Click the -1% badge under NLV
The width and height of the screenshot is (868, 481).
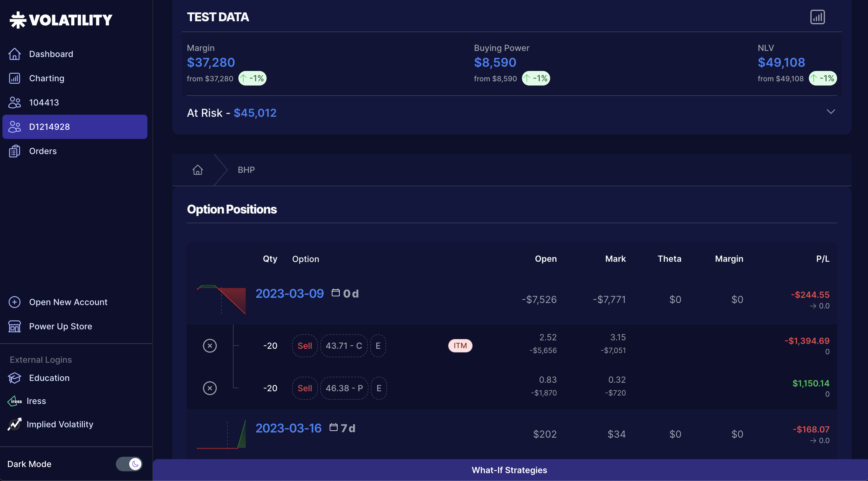point(823,79)
